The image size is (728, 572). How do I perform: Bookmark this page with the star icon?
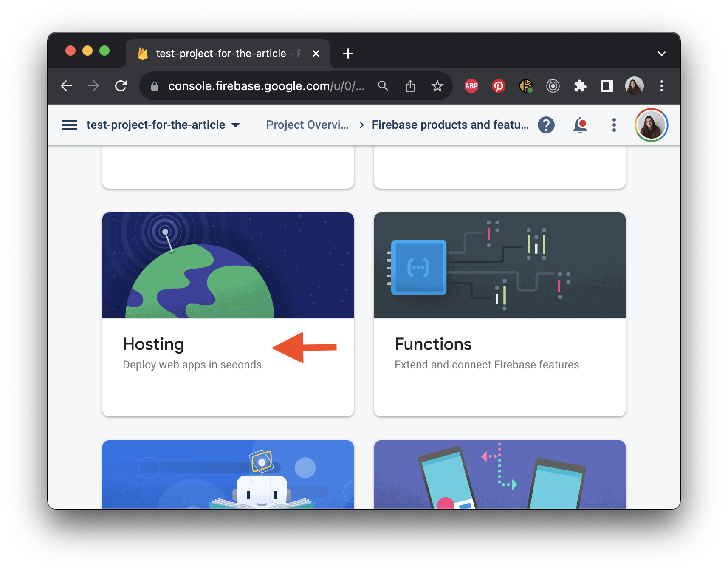pos(437,86)
